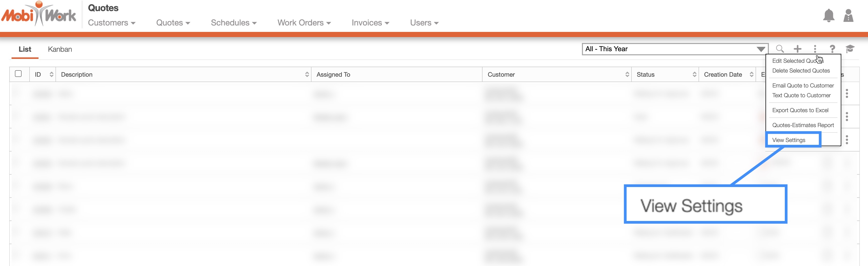
Task: Open first row's three-dot actions menu
Action: [846, 93]
